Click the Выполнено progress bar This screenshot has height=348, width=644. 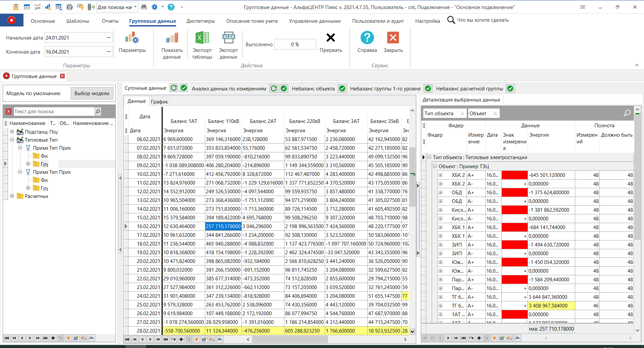tap(295, 44)
